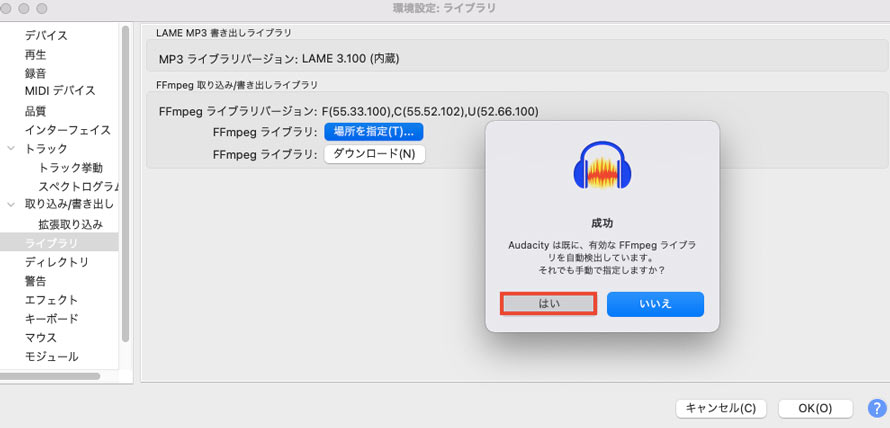Viewport: 890px width, 428px height.
Task: Open スペクトログラム sub-item
Action: tap(78, 186)
